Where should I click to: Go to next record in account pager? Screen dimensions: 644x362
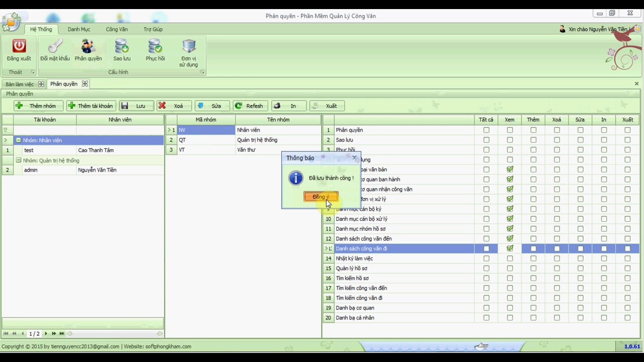(46, 333)
